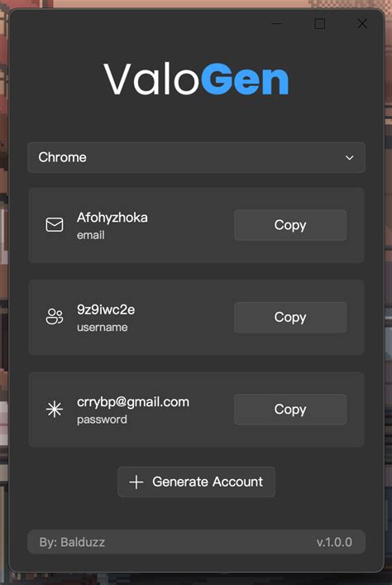Close the ValoGen window
Viewport: 392px width, 585px height.
point(362,23)
